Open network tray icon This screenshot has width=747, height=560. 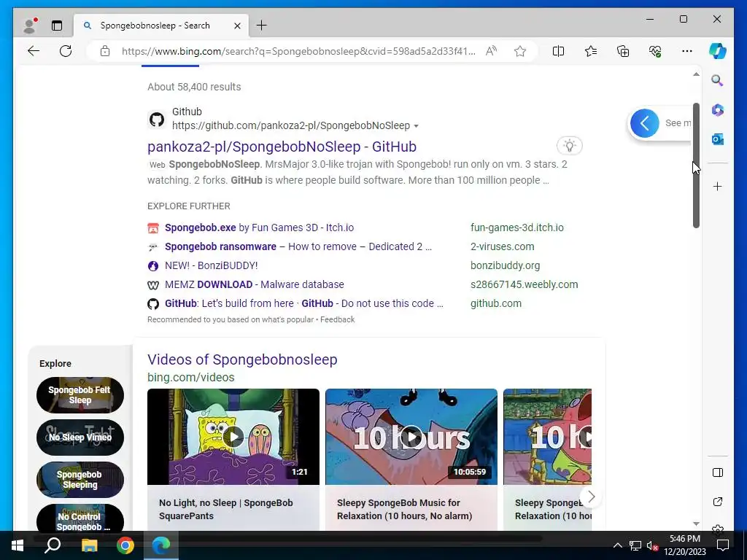635,545
